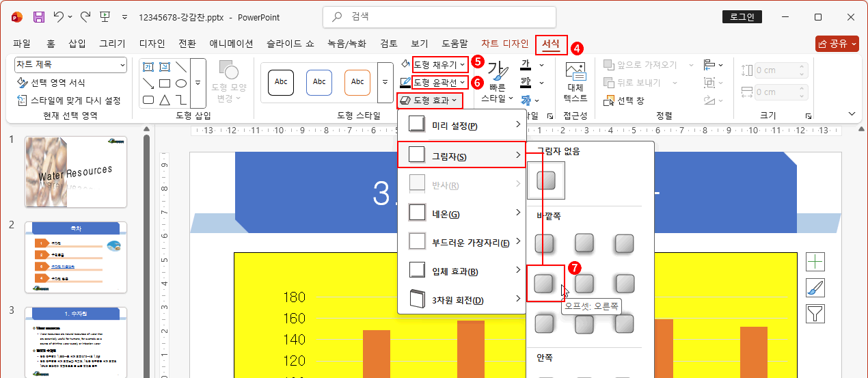Viewport: 868px width, 378px height.
Task: Select the arrow line shape
Action: click(147, 83)
